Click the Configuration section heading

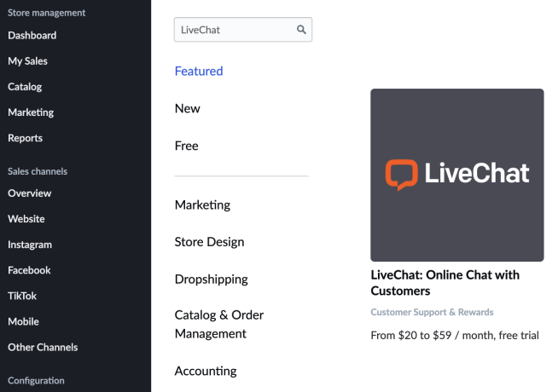tap(37, 381)
